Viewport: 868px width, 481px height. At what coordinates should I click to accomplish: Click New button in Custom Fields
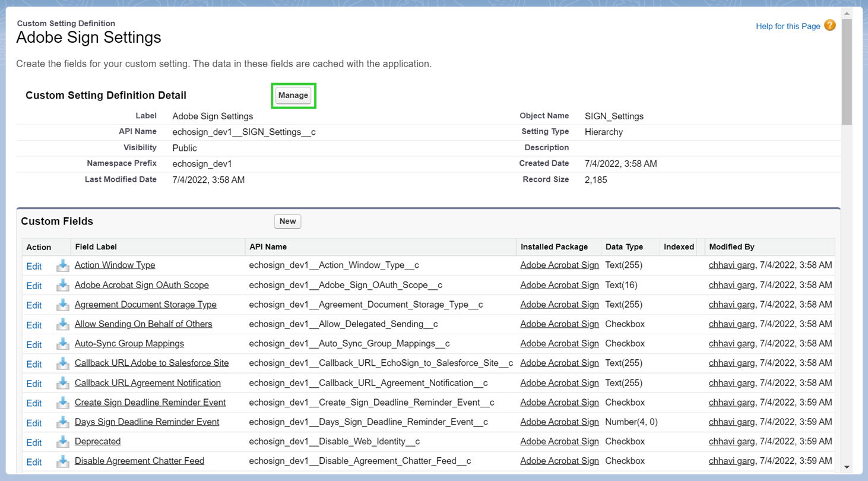click(x=287, y=221)
